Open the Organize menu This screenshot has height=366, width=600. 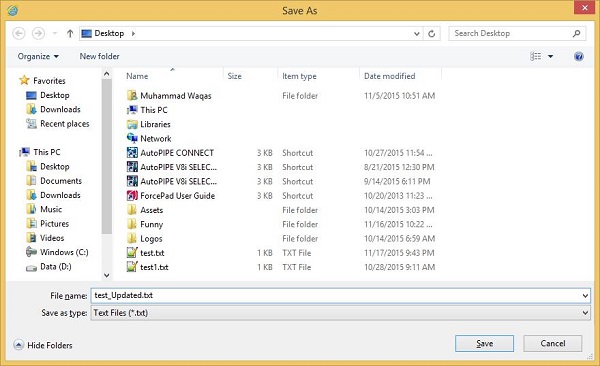[x=38, y=56]
